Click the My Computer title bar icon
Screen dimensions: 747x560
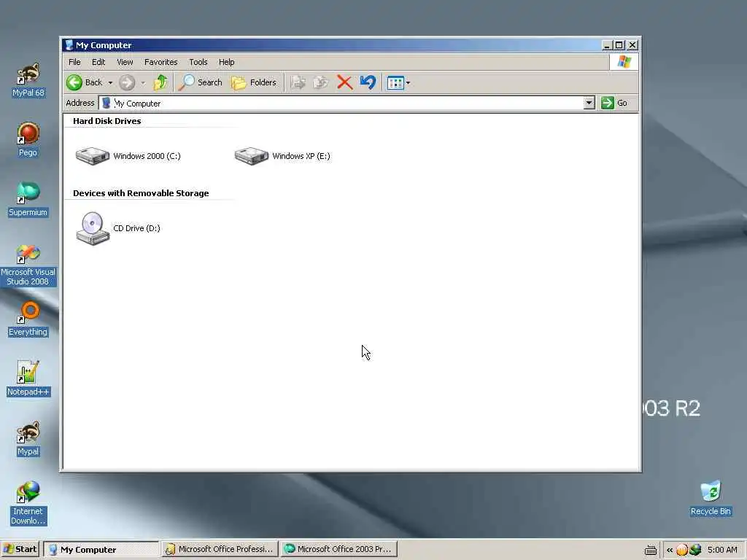click(x=69, y=45)
